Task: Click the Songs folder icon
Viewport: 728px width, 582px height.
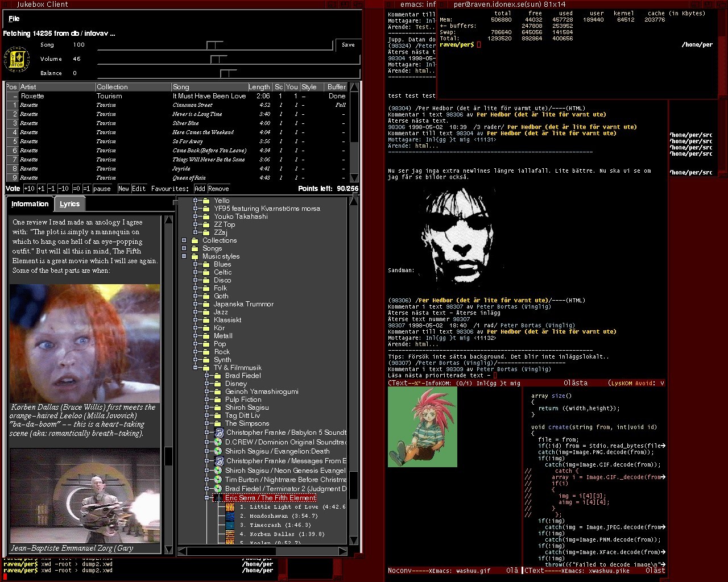Action: [x=195, y=248]
